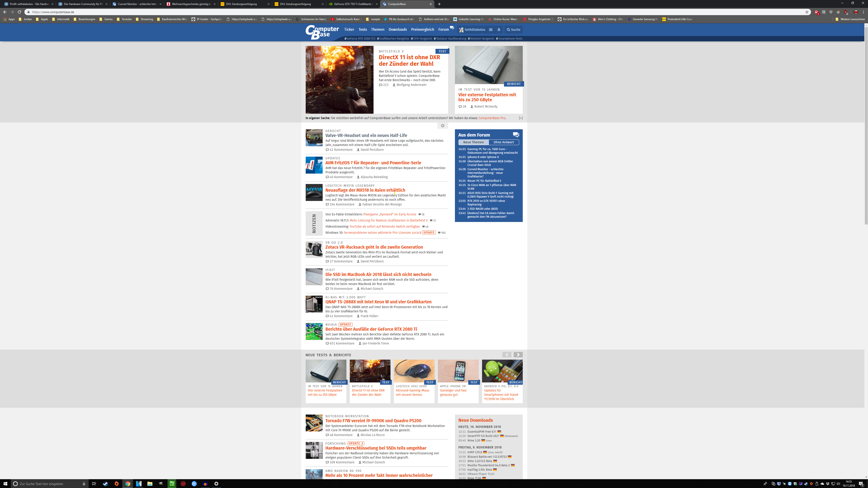Switch forum box to 'Ohne Antwort'
Screen dimensions: 868x488
(504, 142)
